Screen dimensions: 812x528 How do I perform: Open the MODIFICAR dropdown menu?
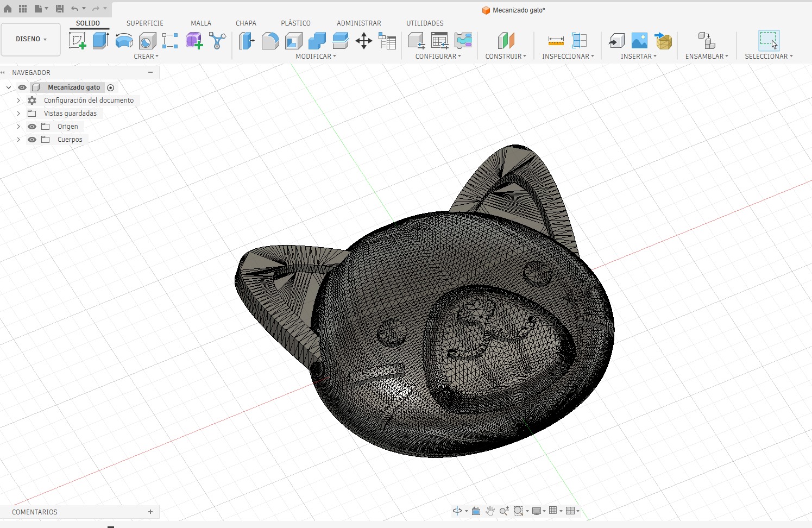(316, 56)
